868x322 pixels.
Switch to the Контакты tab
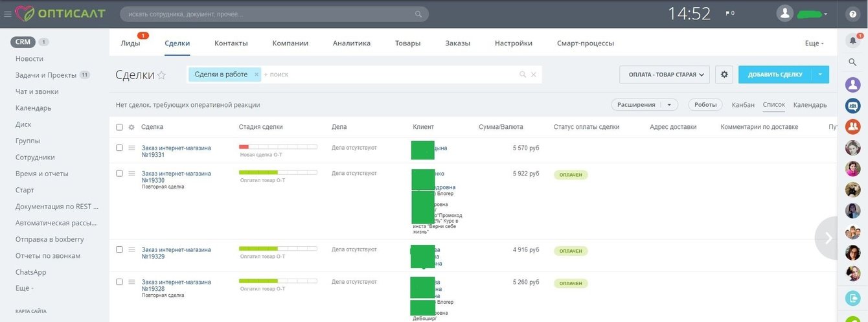coord(231,43)
